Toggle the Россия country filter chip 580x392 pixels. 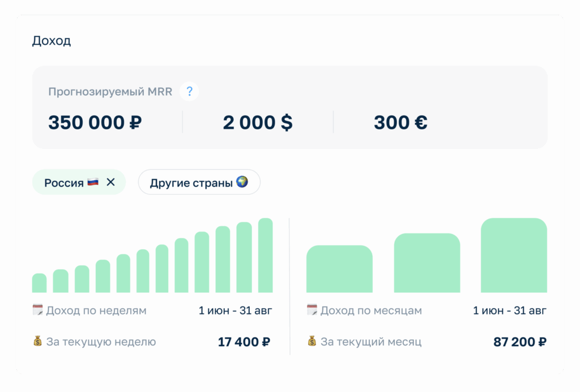[65, 182]
